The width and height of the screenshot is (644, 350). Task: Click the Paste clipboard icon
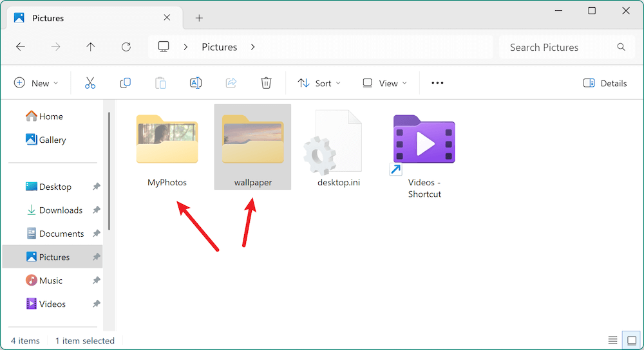(x=160, y=83)
